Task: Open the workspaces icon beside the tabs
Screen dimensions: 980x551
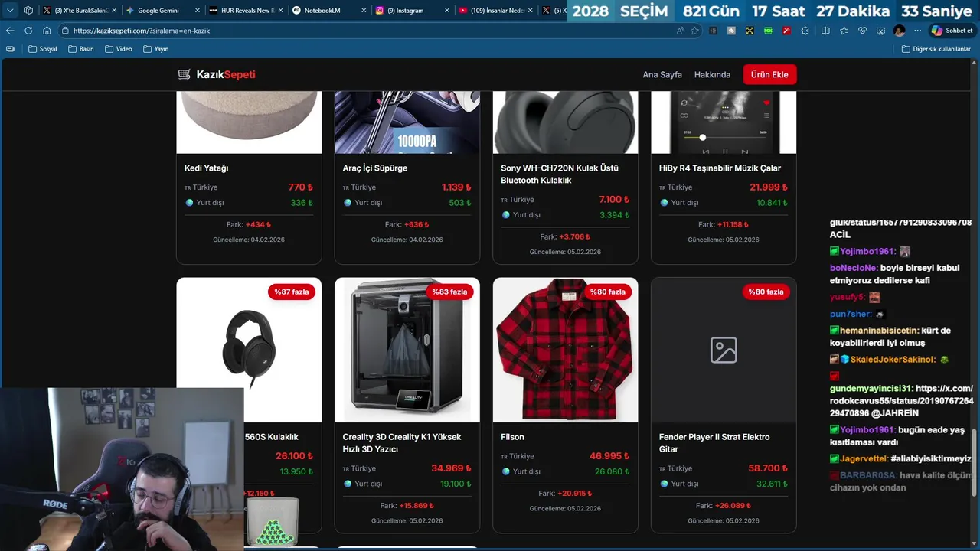Action: (28, 10)
